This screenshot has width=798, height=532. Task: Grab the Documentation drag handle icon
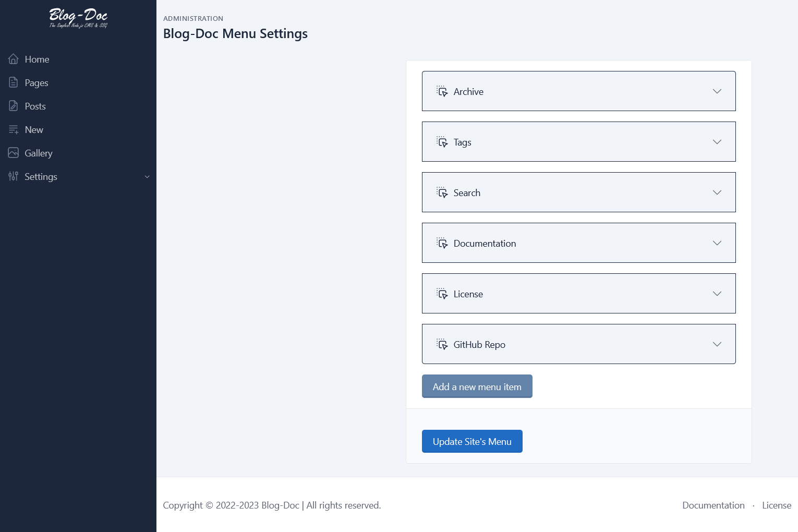click(442, 243)
